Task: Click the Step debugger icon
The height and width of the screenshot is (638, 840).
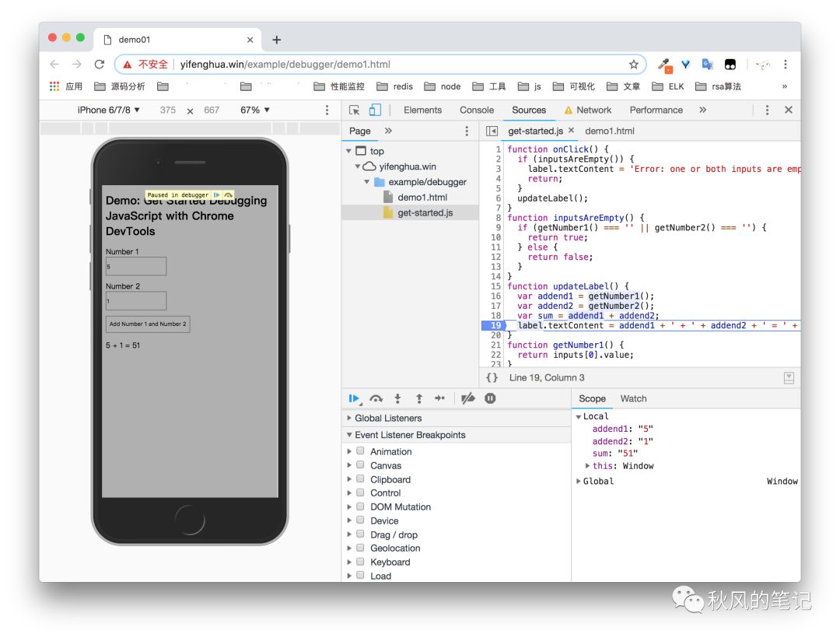Action: tap(439, 398)
